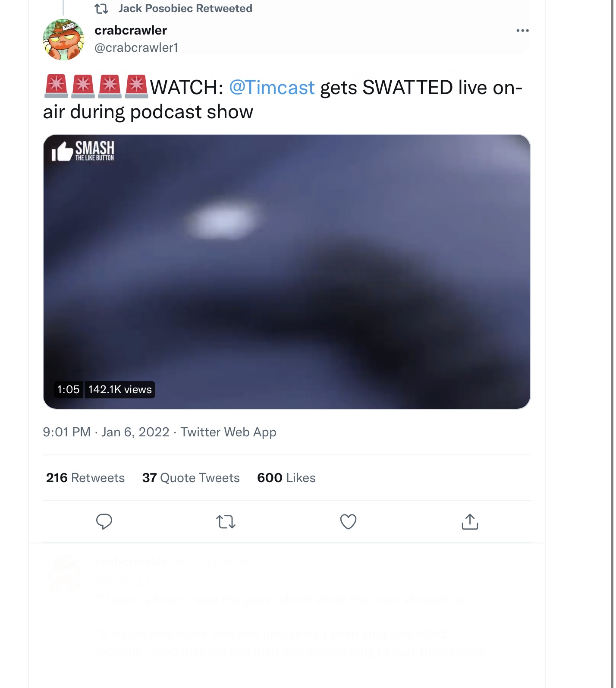This screenshot has width=616, height=688.
Task: View the 216 Retweets list
Action: click(x=85, y=478)
